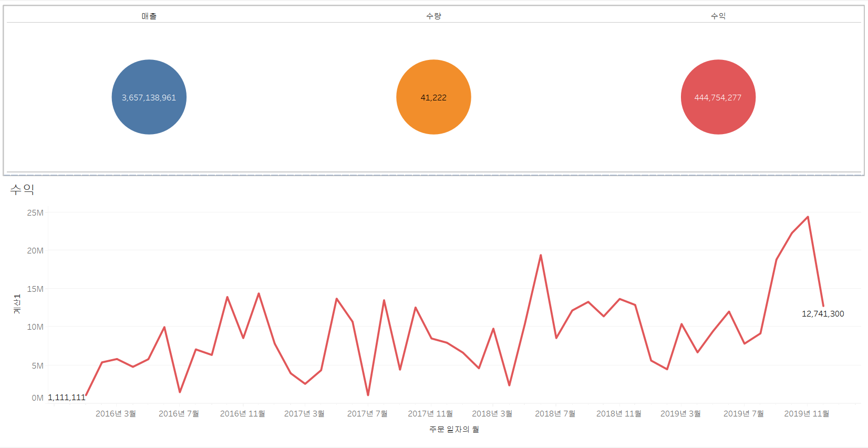Click the 2017년 11월 axis label

[x=430, y=414]
